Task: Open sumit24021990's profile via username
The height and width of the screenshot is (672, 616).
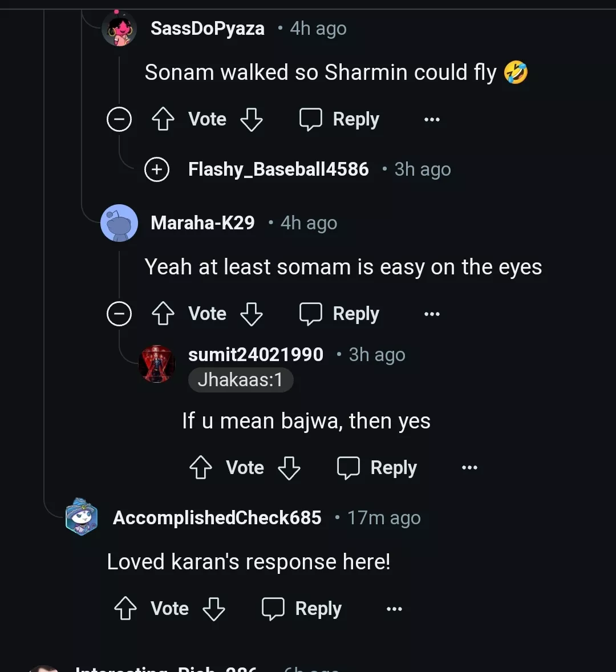Action: [256, 354]
